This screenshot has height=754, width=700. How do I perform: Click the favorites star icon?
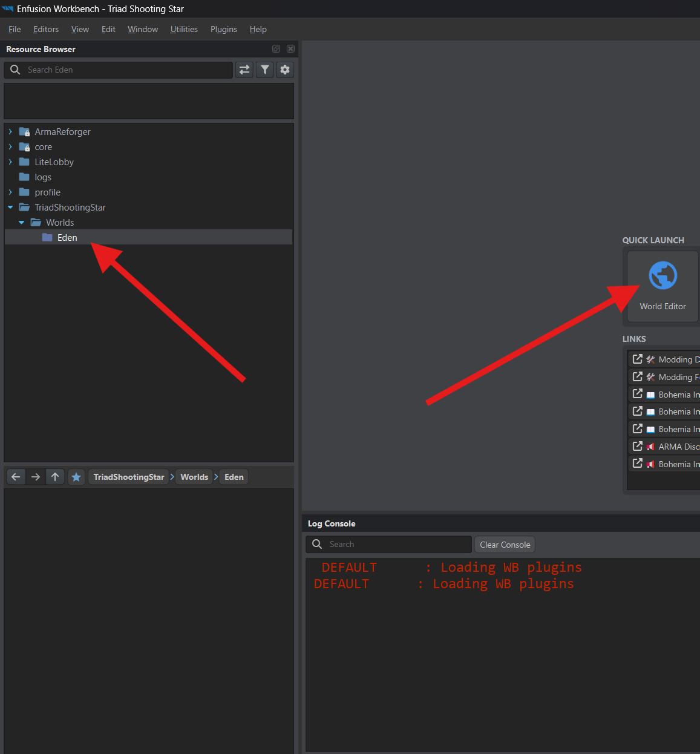pos(76,477)
